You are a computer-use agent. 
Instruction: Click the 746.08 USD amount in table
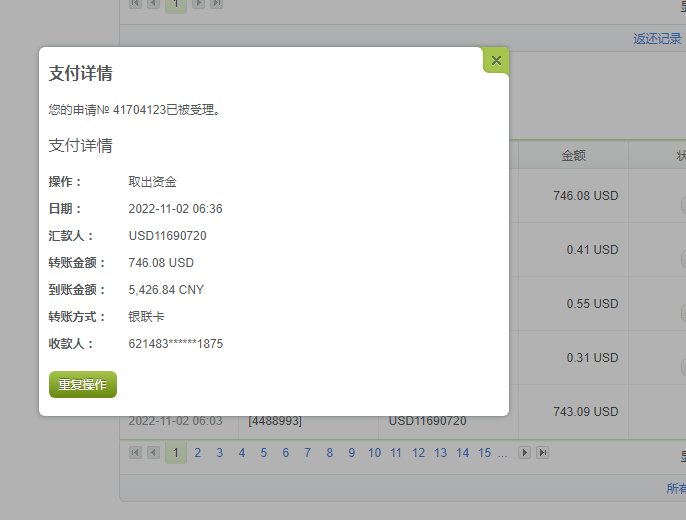point(585,195)
